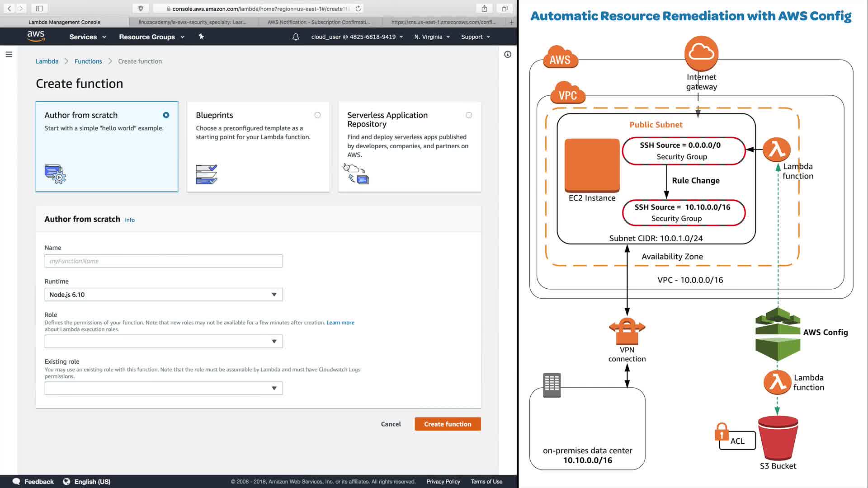Open the hamburger side navigation menu
Screen dimensions: 868x488
point(9,54)
